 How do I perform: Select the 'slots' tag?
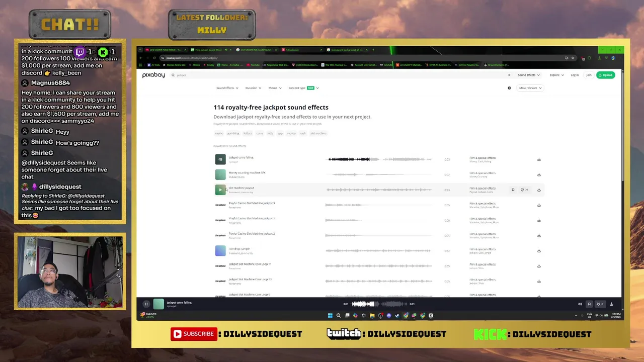(x=270, y=133)
